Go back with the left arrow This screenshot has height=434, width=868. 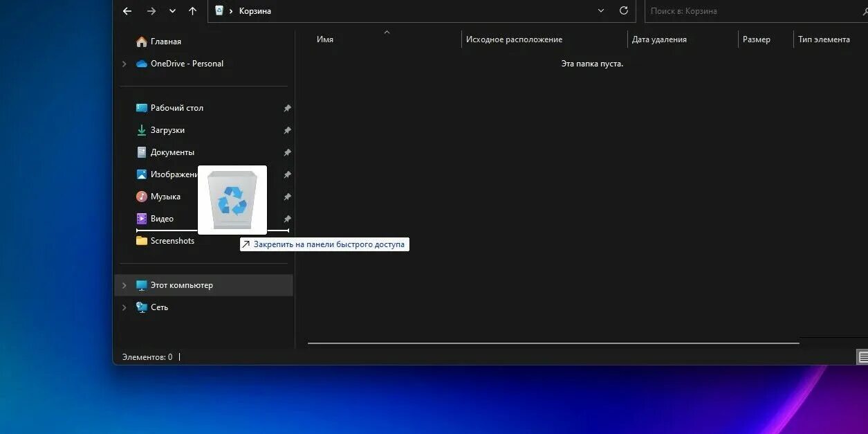click(x=127, y=11)
